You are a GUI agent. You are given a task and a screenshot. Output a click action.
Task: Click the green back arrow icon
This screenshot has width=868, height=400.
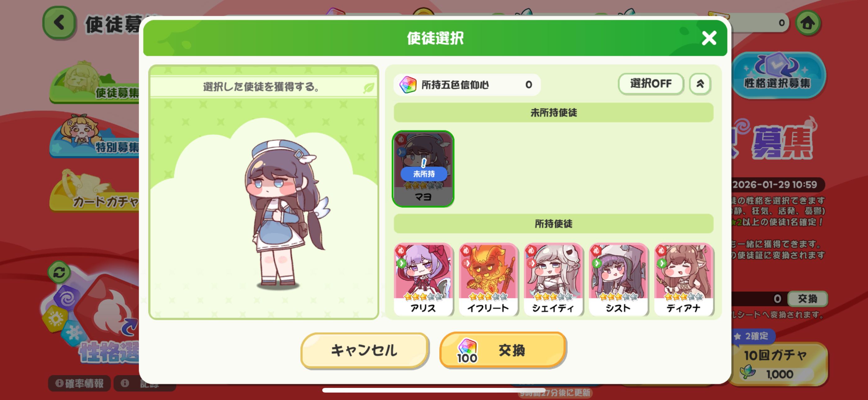(x=59, y=23)
